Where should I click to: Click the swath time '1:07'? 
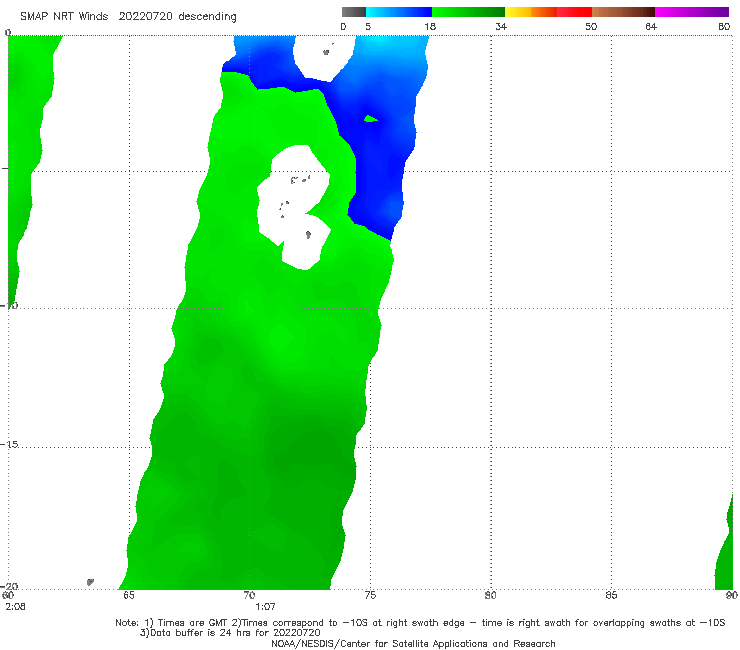pos(265,607)
